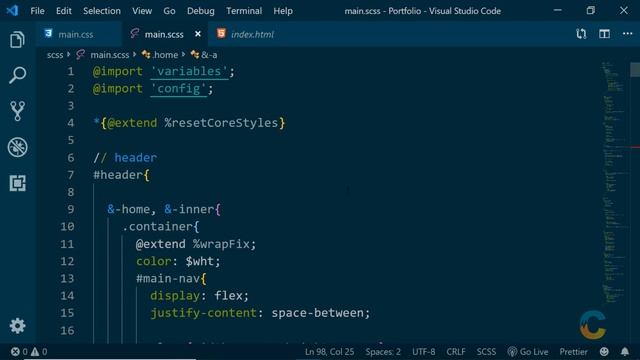
Task: Restore down the window
Action: coord(591,11)
